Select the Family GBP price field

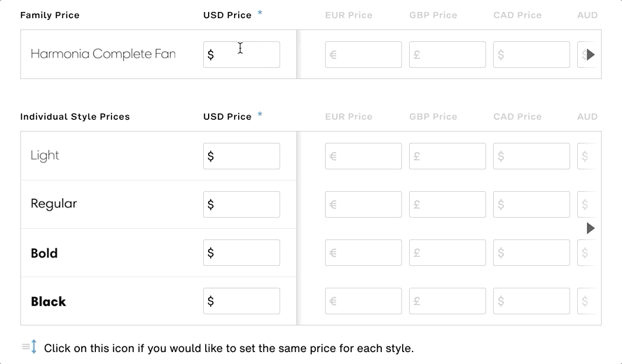(x=448, y=55)
